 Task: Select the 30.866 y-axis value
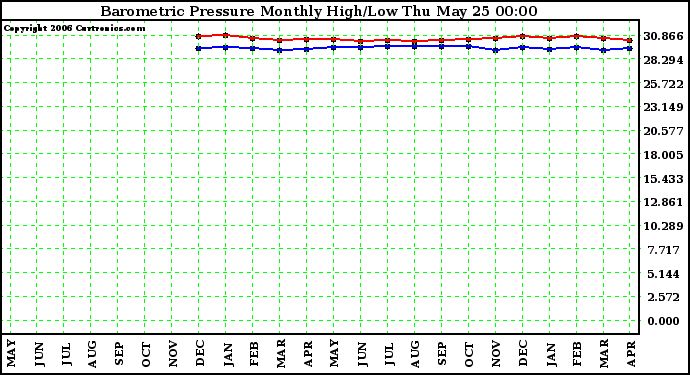tap(663, 36)
